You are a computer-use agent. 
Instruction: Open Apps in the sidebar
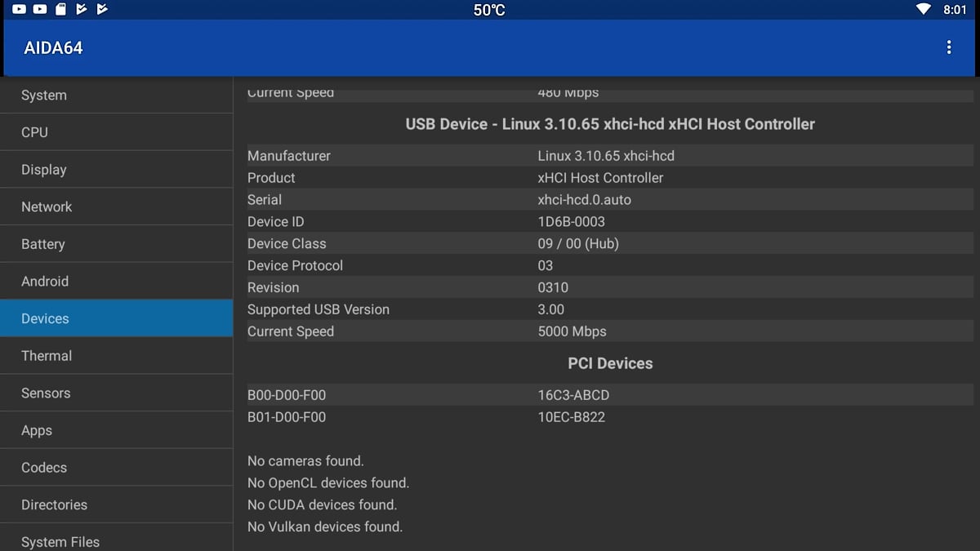click(116, 430)
